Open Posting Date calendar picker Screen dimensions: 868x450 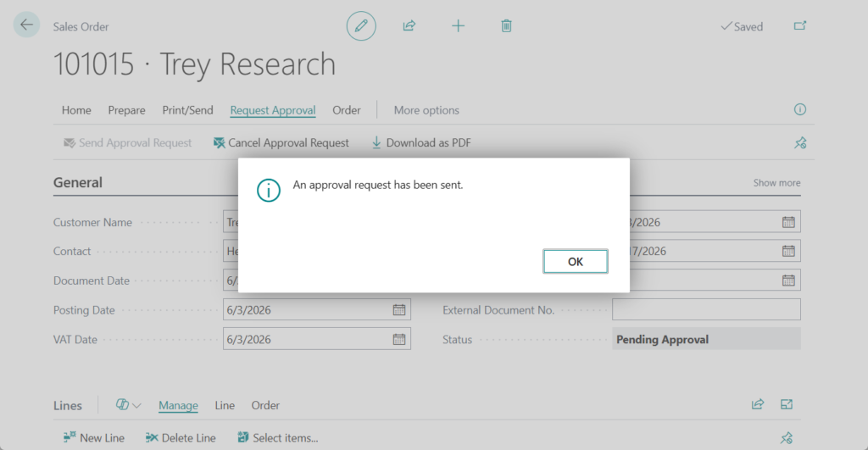tap(398, 310)
